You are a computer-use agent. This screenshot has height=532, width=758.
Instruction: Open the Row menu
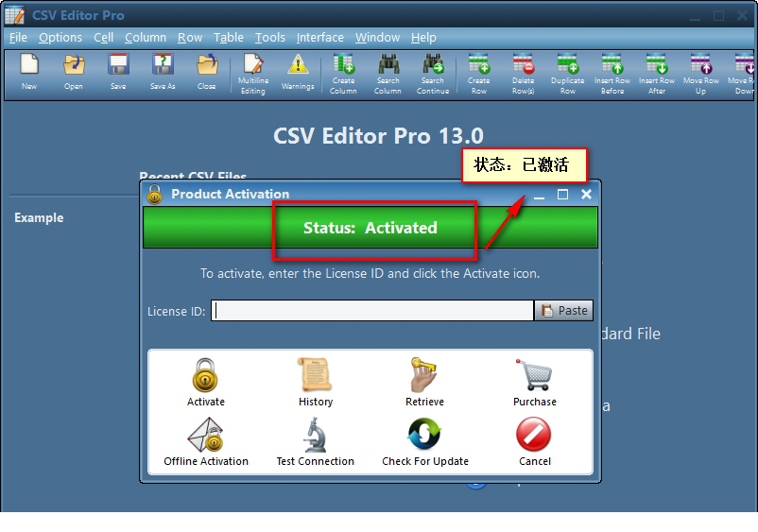189,38
